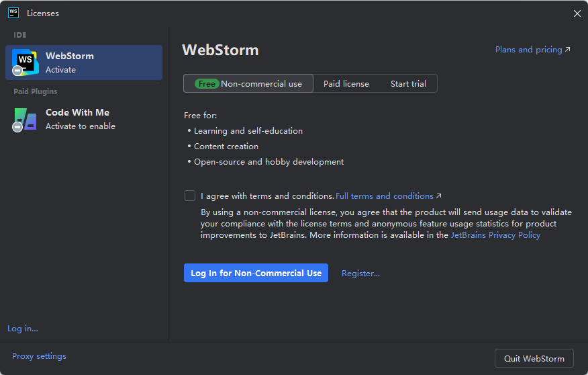Switch to the Start trial tab
This screenshot has height=375, width=588.
coord(408,84)
